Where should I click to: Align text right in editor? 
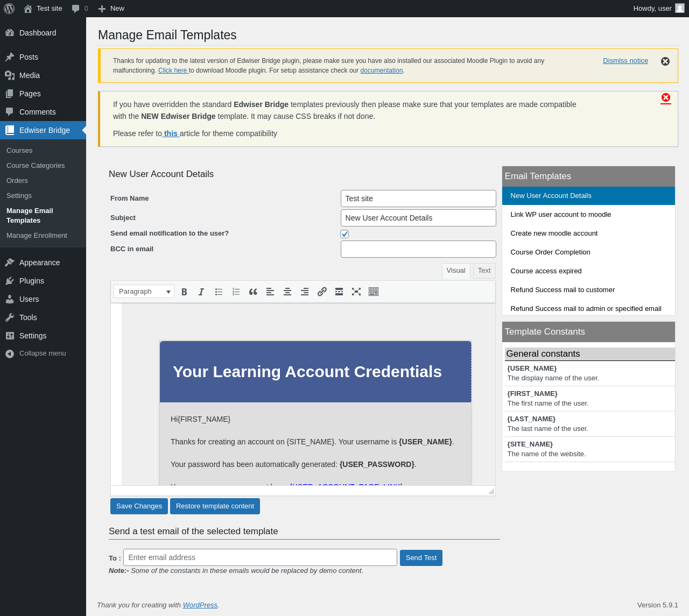coord(305,292)
